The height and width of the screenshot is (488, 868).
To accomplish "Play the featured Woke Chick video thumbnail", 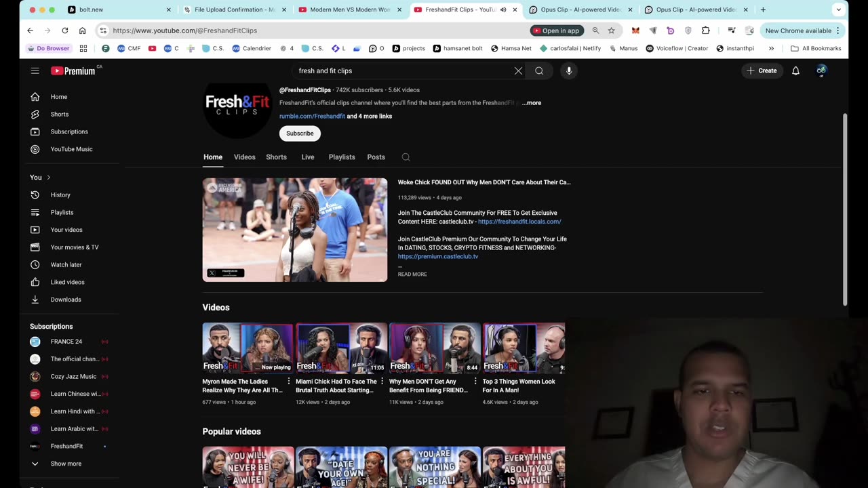I will pyautogui.click(x=295, y=230).
